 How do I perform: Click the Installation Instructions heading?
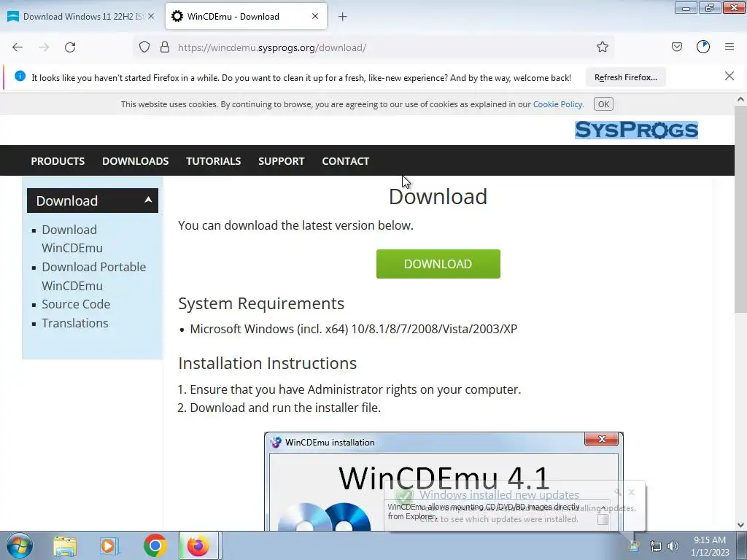(267, 363)
